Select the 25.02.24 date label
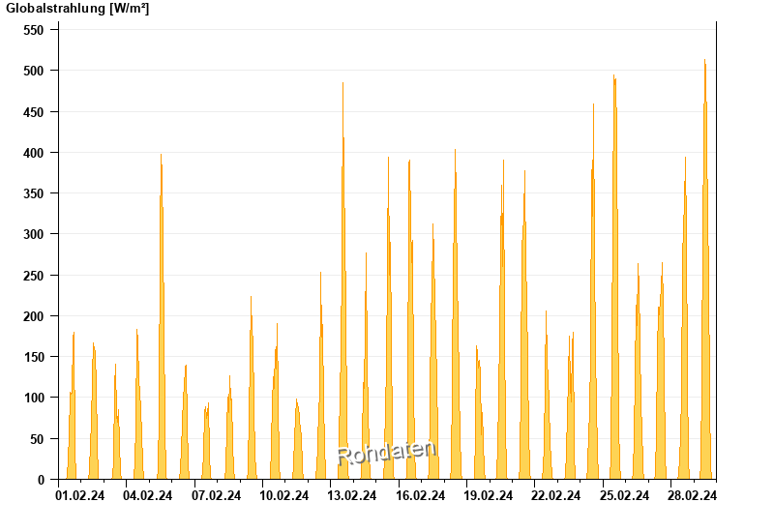The height and width of the screenshot is (532, 774). [625, 496]
